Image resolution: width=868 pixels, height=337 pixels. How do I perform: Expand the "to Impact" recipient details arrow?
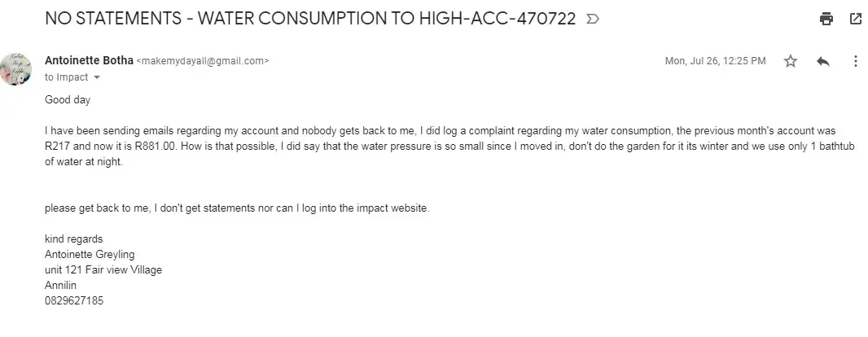[x=98, y=77]
